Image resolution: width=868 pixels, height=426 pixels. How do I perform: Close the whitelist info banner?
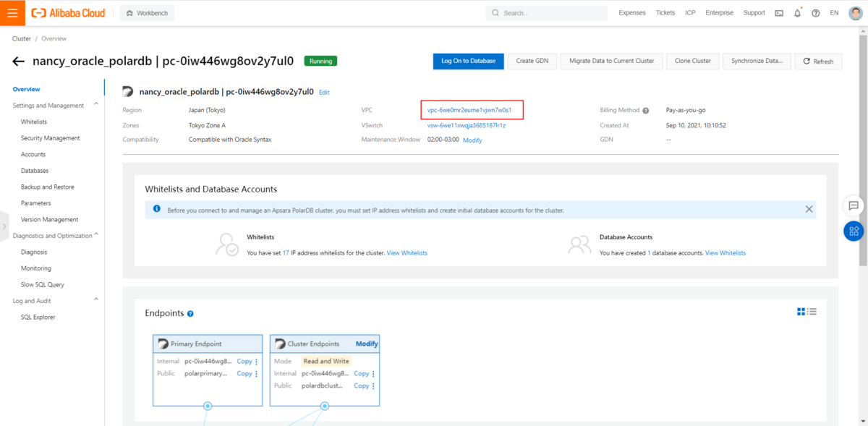[x=809, y=209]
